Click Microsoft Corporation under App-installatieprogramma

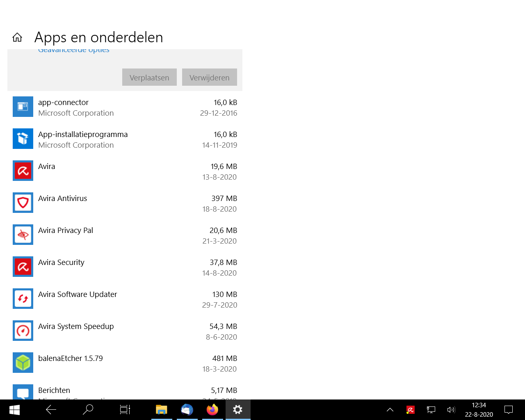[76, 145]
